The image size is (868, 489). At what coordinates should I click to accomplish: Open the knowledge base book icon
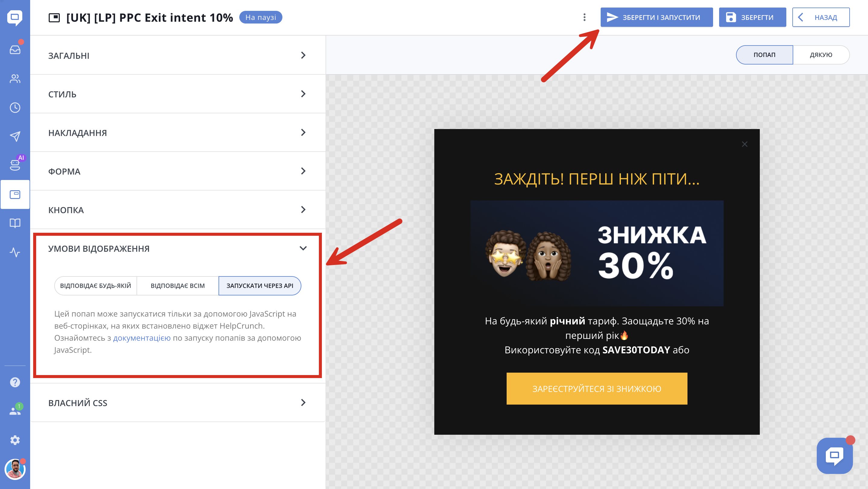pyautogui.click(x=15, y=223)
